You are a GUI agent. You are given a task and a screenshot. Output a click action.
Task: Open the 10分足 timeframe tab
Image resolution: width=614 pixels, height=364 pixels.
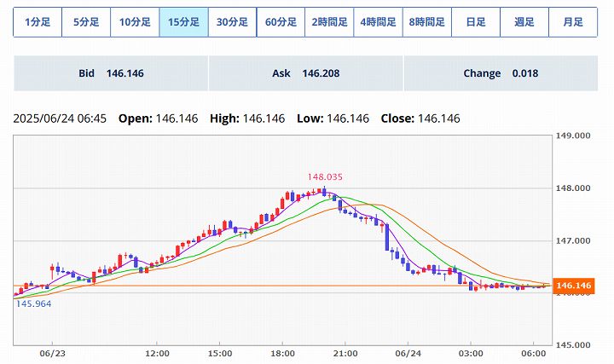[135, 22]
